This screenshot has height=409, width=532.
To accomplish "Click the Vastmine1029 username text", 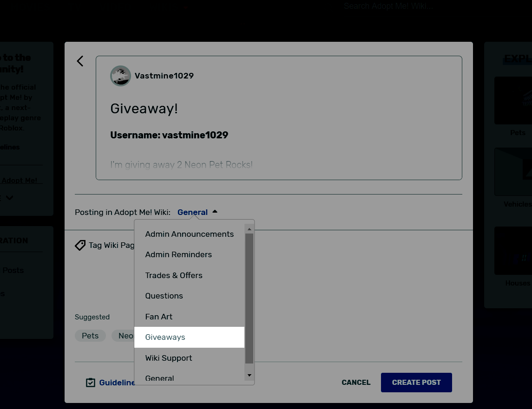I will coord(164,76).
